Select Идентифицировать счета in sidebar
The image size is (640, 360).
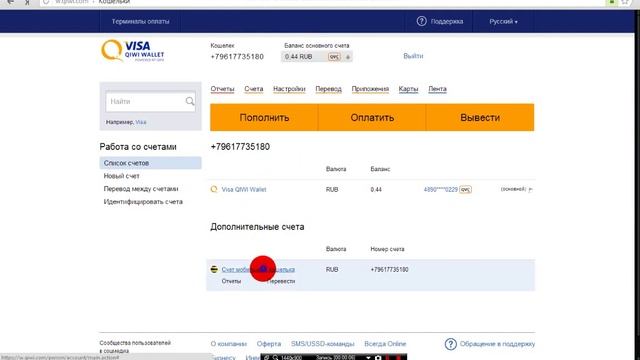click(x=143, y=202)
